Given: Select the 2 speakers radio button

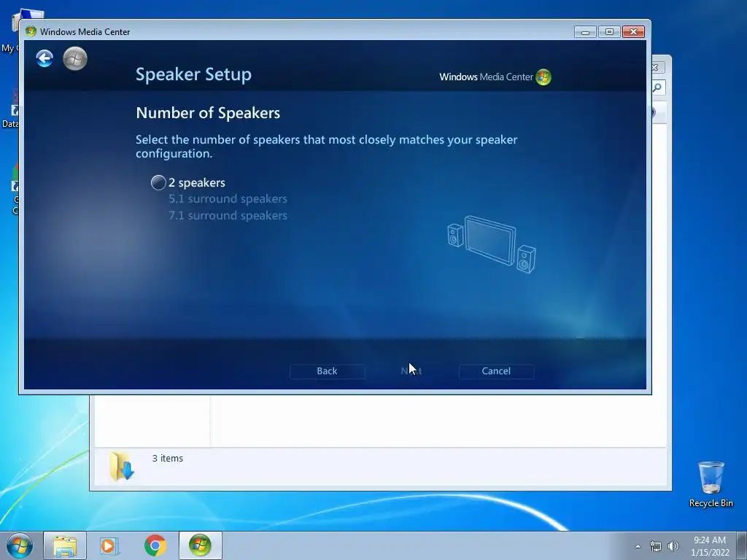Looking at the screenshot, I should click(158, 182).
